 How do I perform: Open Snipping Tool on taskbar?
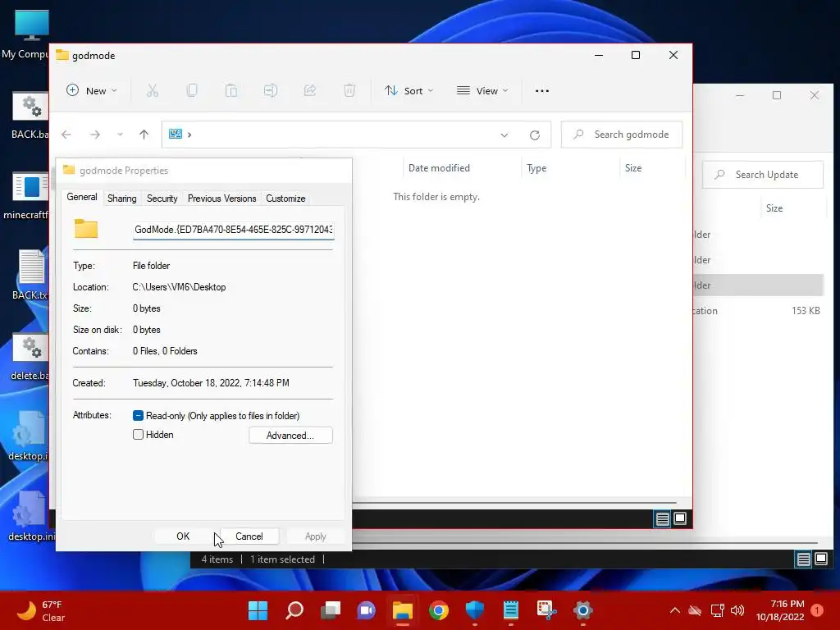tap(547, 610)
